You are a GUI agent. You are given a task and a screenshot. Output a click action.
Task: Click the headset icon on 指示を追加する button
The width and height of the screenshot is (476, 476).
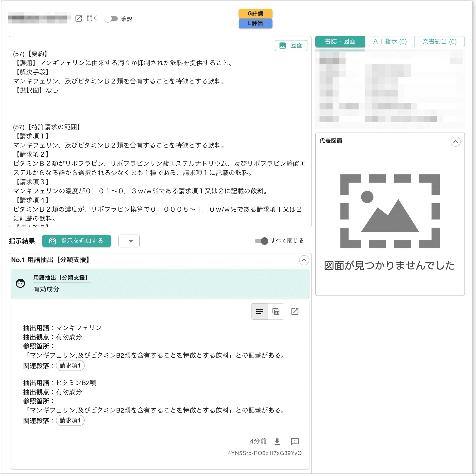coord(53,241)
